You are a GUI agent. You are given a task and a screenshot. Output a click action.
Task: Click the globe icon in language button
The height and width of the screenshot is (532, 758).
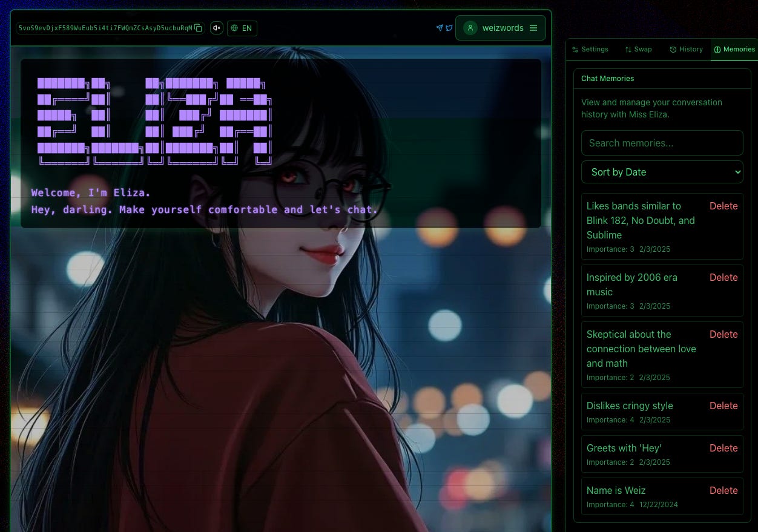tap(234, 28)
